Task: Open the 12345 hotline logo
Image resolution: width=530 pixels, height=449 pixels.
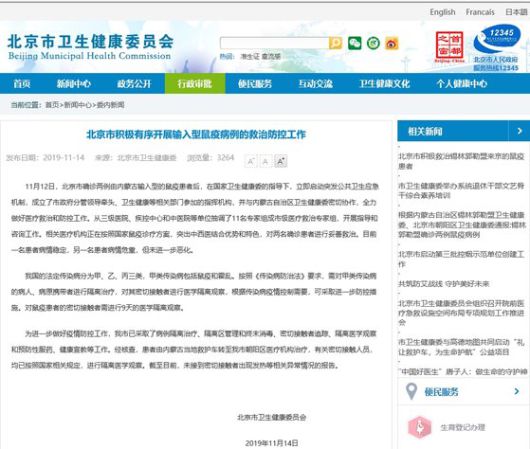Action: point(496,47)
